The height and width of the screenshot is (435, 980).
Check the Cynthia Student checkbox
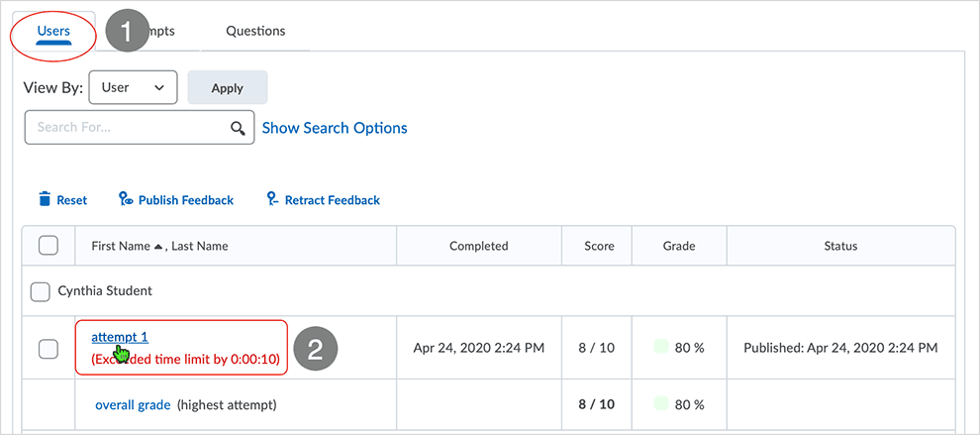coord(40,291)
